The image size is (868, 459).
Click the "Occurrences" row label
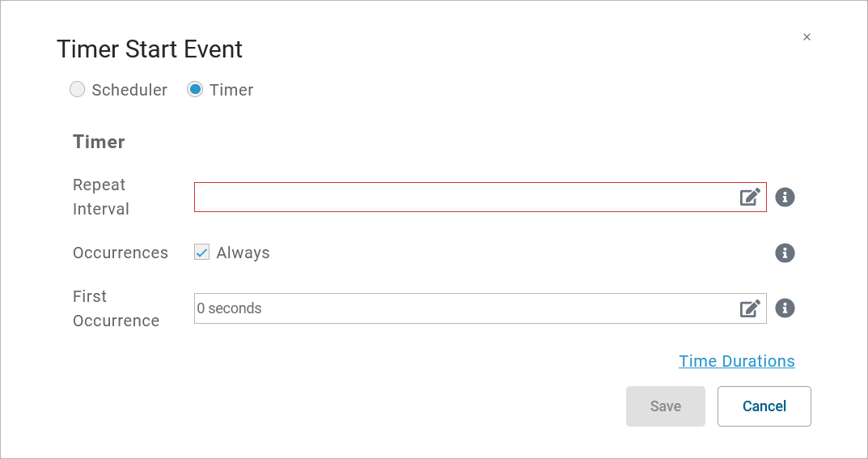point(121,253)
